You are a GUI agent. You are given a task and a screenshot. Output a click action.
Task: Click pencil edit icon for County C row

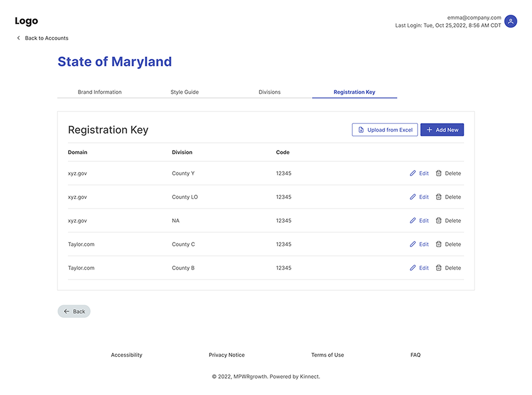point(413,244)
